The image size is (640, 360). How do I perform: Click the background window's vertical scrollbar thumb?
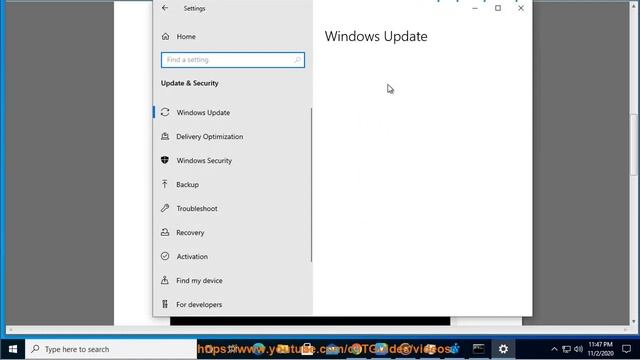click(x=634, y=145)
